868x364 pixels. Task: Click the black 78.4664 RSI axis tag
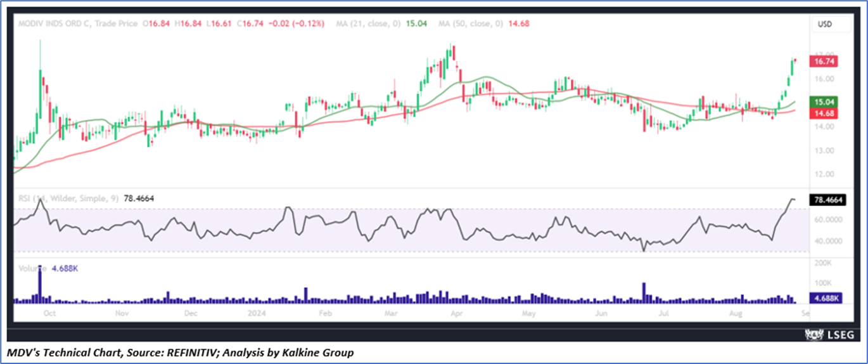pos(828,200)
